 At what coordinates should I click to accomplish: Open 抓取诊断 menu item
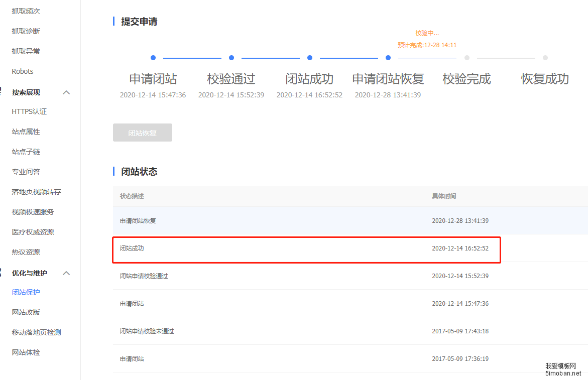click(x=26, y=31)
